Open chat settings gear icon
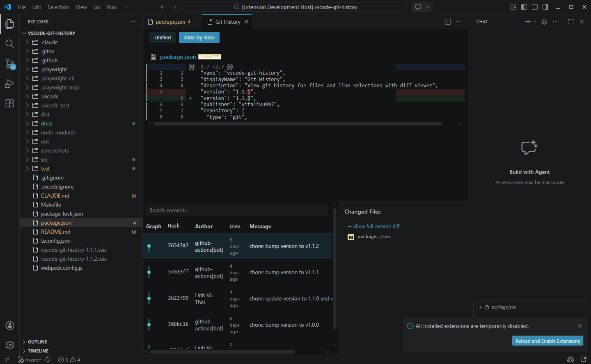 (544, 22)
